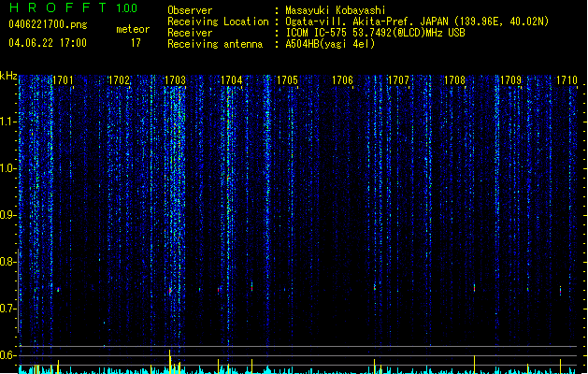
Task: Click the Receiver field label
Action: pos(190,33)
